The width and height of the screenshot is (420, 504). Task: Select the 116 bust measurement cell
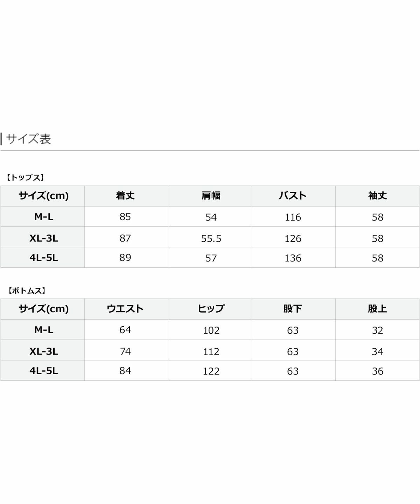pyautogui.click(x=293, y=217)
